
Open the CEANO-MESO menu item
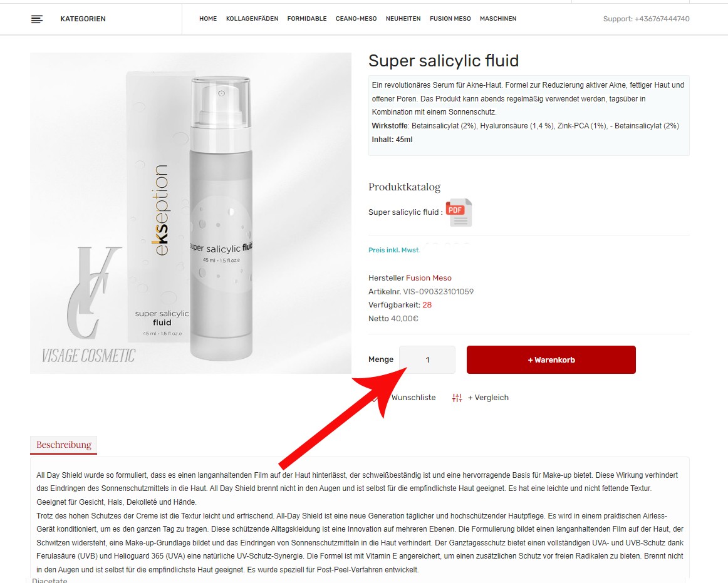click(356, 19)
